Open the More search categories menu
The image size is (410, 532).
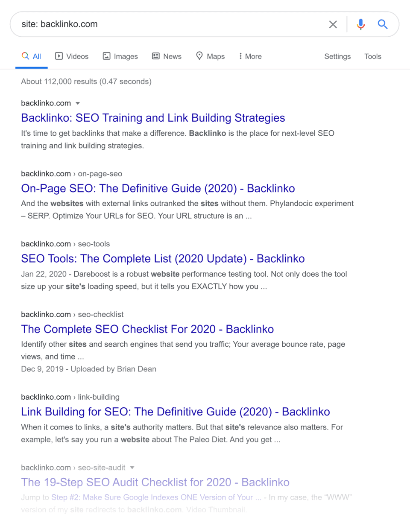(250, 56)
